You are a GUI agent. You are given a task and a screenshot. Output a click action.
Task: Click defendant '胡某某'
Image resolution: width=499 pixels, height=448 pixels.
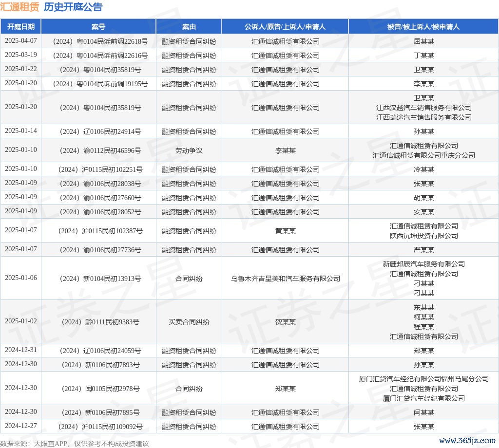(424, 198)
